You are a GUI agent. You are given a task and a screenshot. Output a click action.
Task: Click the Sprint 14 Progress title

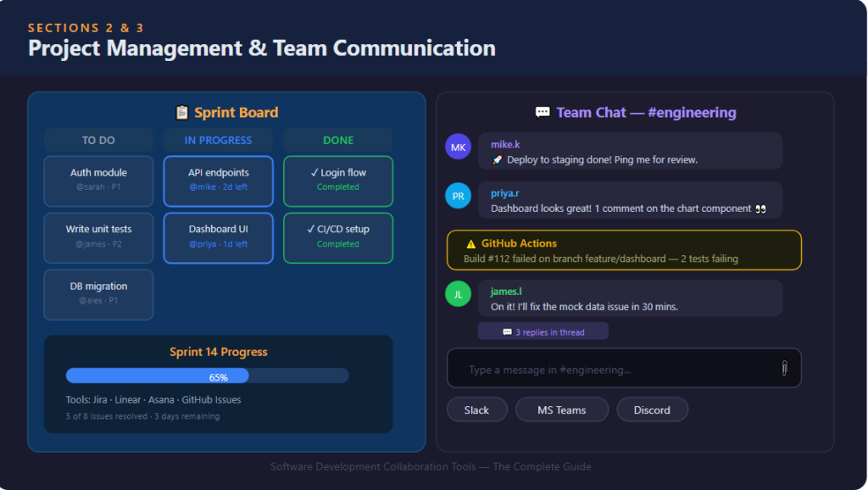click(218, 352)
